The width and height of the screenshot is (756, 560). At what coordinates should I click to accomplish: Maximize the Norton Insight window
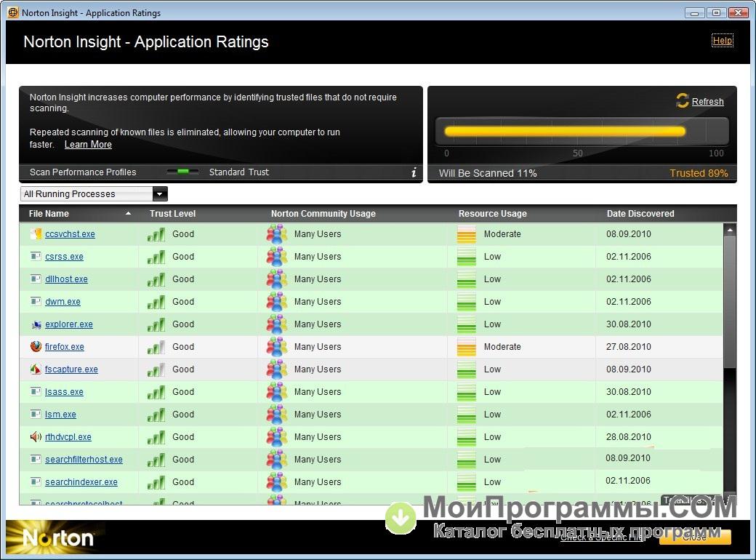coord(717,12)
